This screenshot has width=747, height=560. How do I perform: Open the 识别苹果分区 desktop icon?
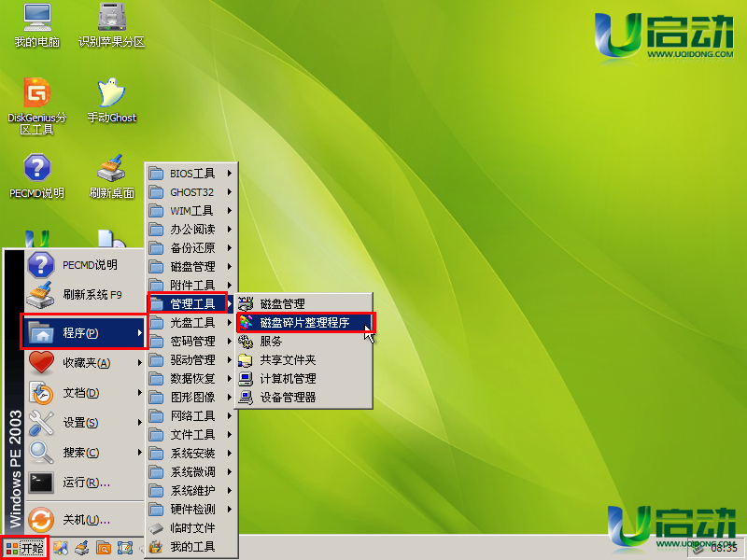[x=111, y=26]
